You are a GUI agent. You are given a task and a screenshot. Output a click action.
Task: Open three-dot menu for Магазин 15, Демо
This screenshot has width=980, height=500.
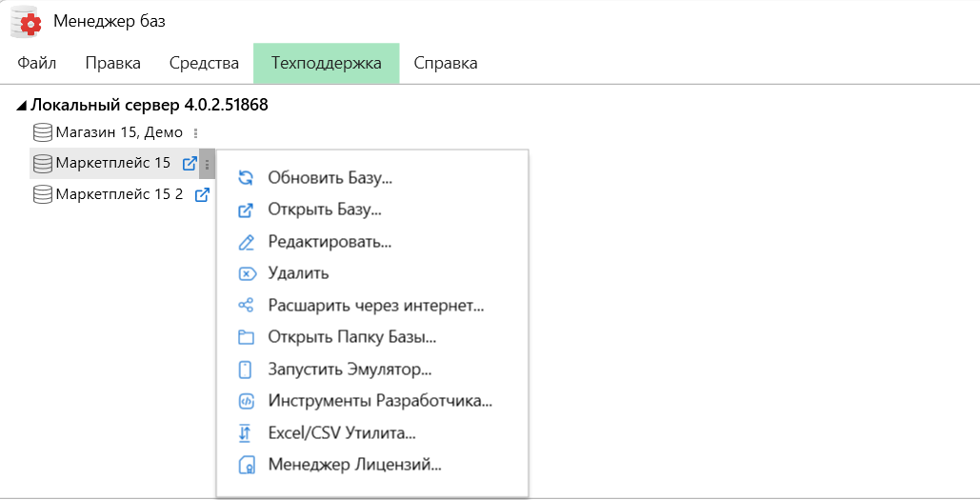point(195,133)
